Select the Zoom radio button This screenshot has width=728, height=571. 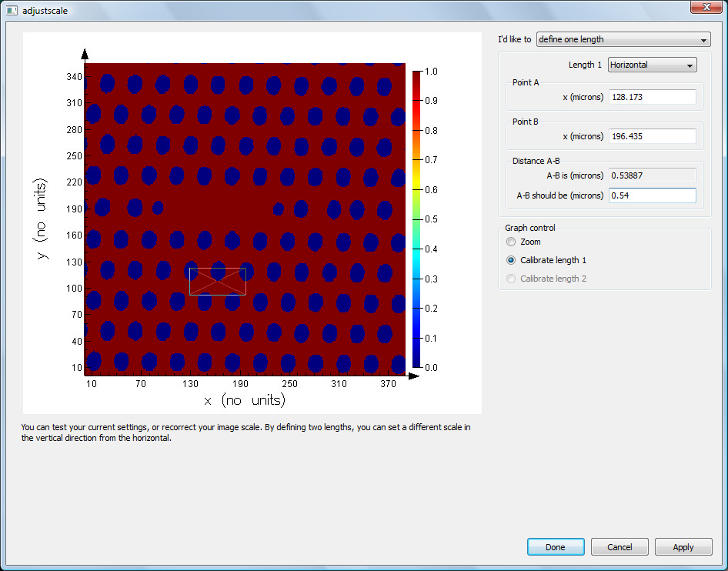click(x=511, y=242)
